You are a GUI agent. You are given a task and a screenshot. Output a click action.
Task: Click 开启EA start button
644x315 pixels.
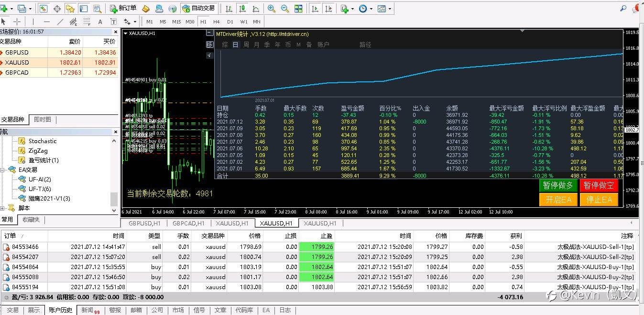point(558,200)
